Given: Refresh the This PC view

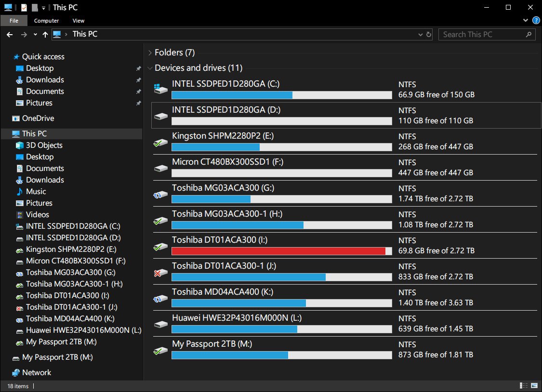Looking at the screenshot, I should point(429,35).
